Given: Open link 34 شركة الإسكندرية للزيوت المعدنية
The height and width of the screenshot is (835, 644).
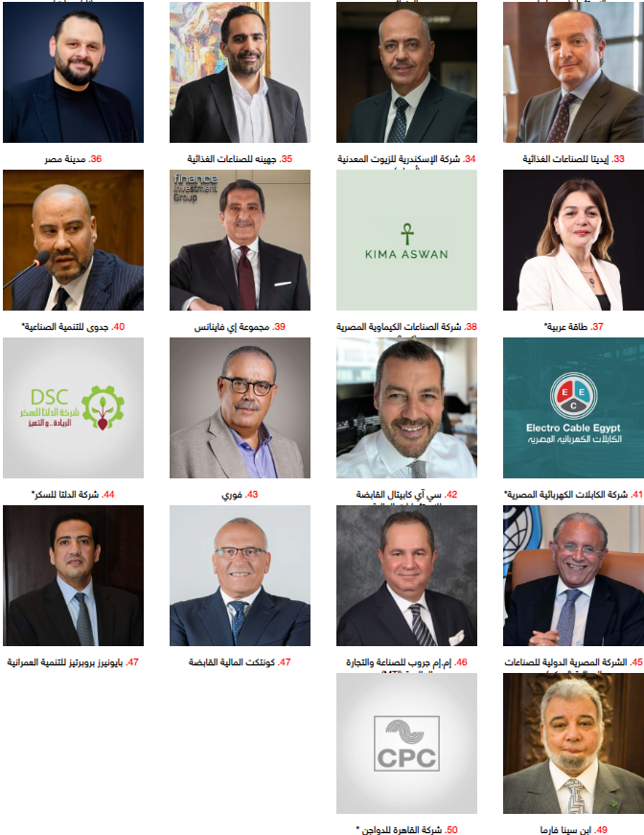Looking at the screenshot, I should point(406,159).
